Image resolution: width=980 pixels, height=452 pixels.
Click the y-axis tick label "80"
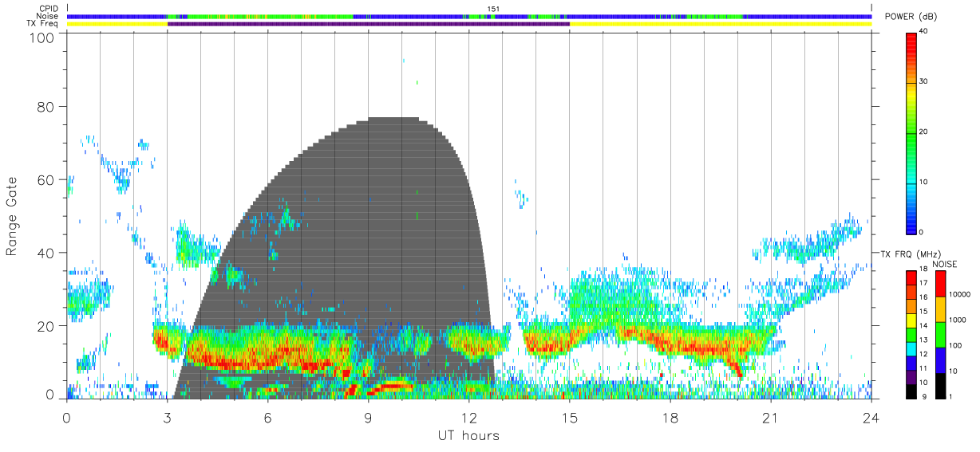pos(46,107)
